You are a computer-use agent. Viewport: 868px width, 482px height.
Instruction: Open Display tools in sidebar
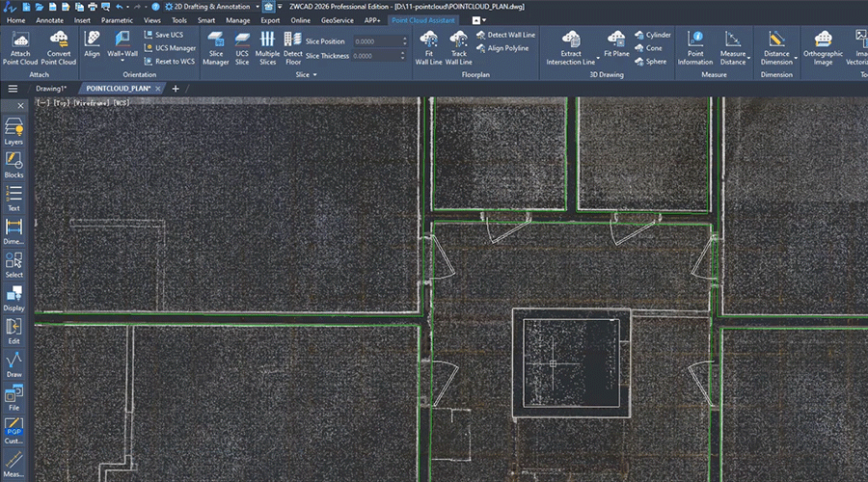coord(14,298)
